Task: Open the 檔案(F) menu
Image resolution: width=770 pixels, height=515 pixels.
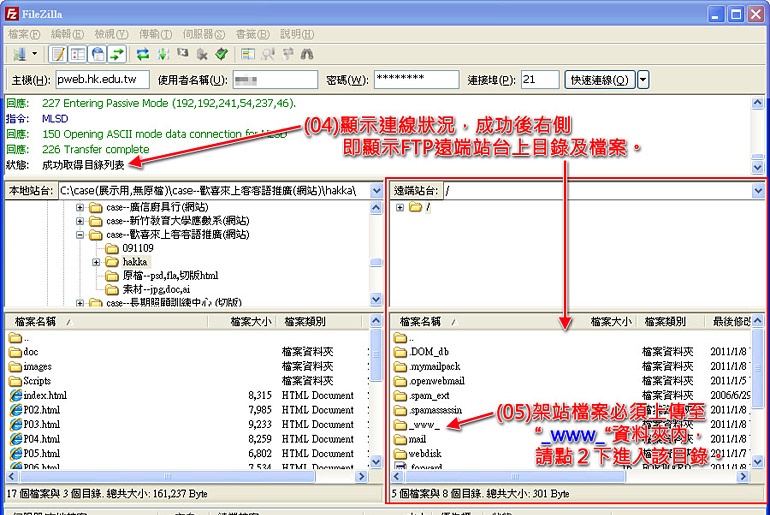Action: [x=24, y=34]
